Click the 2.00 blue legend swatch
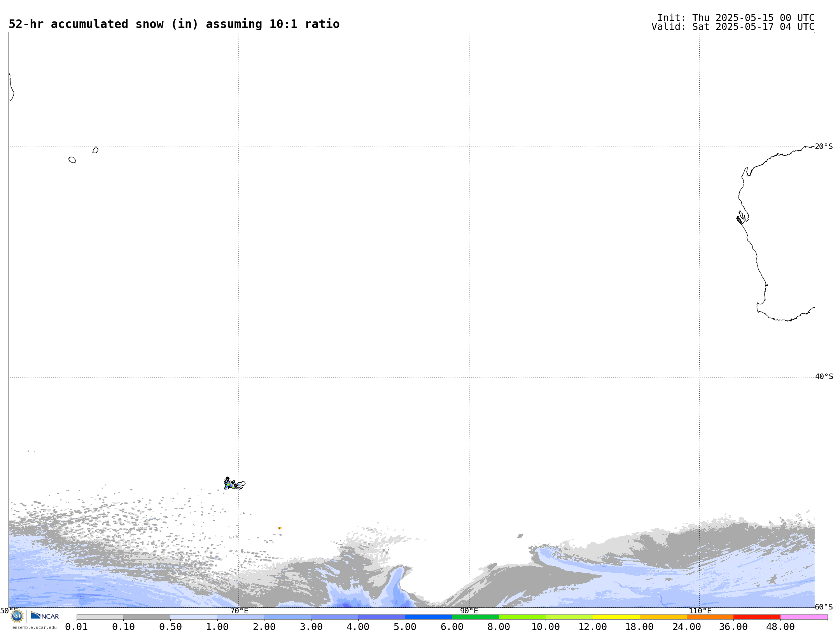Viewport: 840px width, 632px height. 287,617
